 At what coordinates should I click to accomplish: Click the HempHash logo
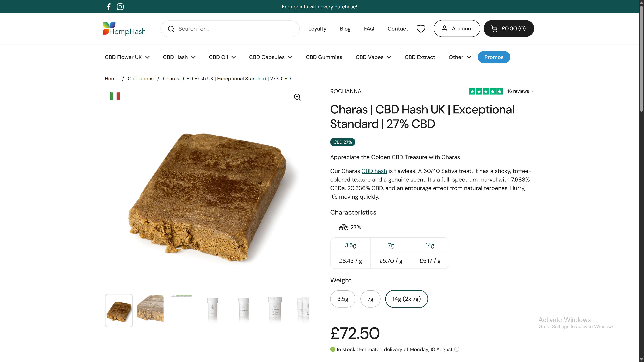(124, 29)
